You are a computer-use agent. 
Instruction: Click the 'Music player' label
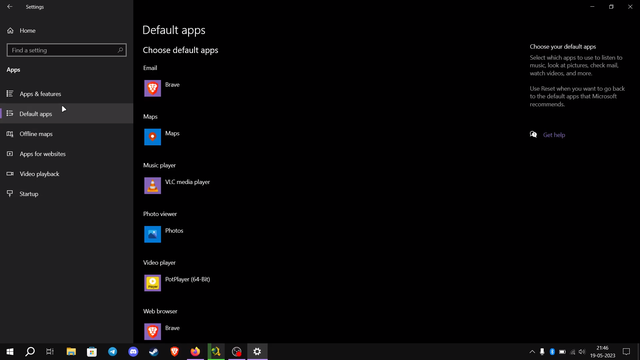coord(159,165)
